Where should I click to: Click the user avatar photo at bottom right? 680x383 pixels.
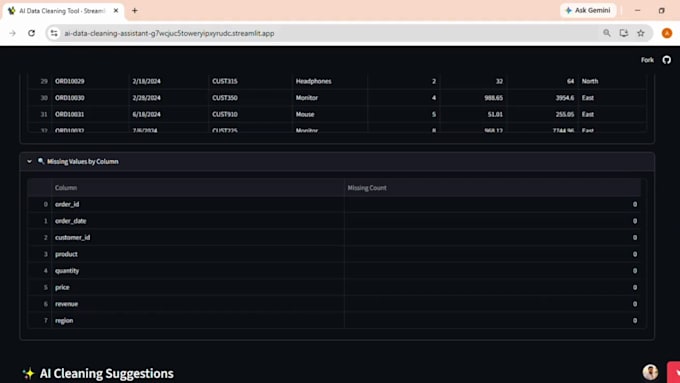[x=650, y=372]
